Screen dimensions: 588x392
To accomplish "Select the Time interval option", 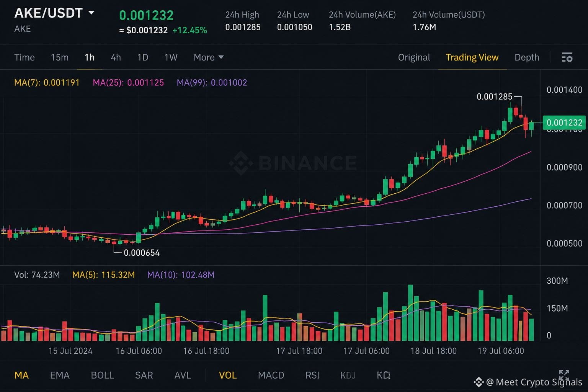I will click(24, 57).
